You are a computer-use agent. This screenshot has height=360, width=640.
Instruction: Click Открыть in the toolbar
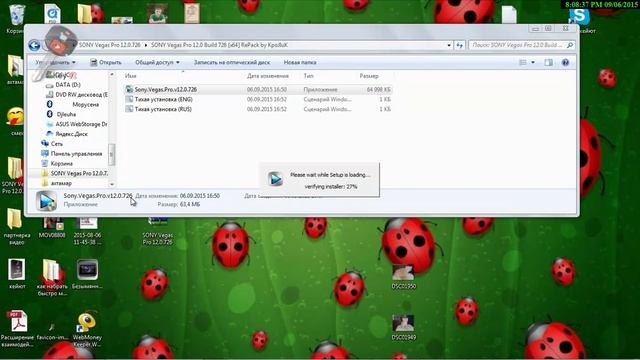tap(106, 62)
